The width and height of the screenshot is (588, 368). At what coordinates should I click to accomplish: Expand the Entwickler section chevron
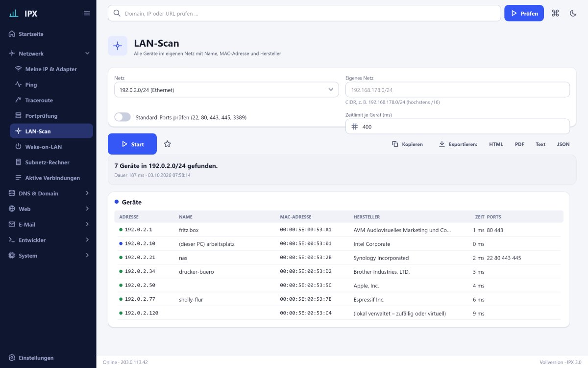[x=87, y=240]
